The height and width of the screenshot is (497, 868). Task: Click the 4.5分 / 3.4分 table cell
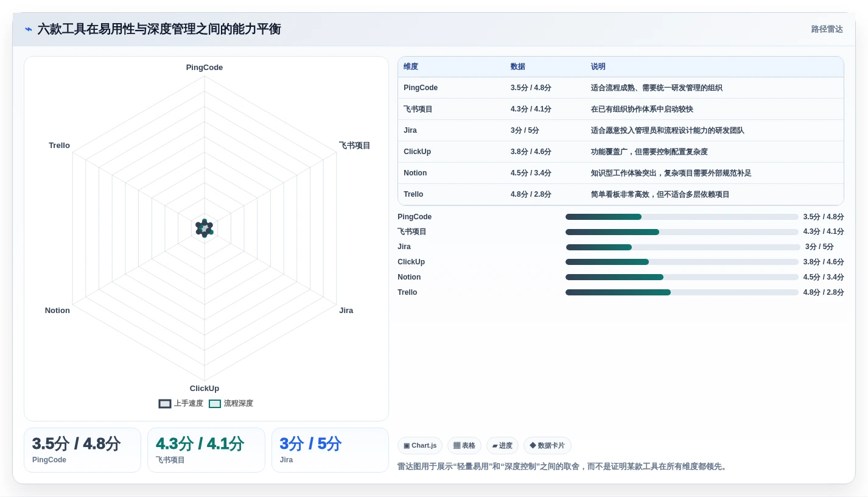pyautogui.click(x=531, y=173)
